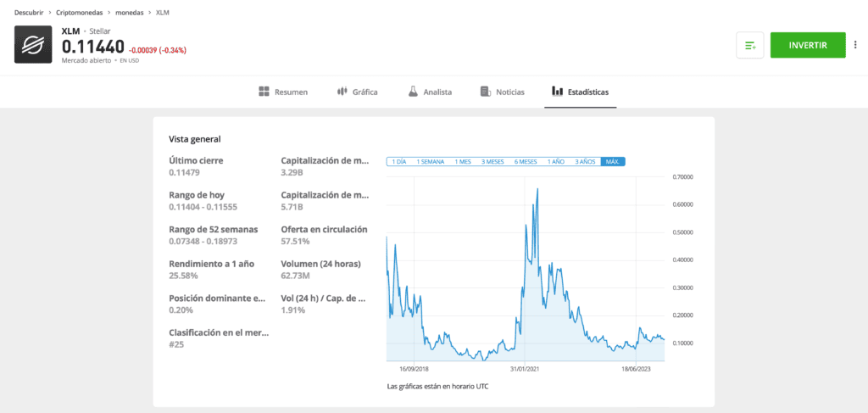Add XLM to watchlist icon button

pos(750,46)
